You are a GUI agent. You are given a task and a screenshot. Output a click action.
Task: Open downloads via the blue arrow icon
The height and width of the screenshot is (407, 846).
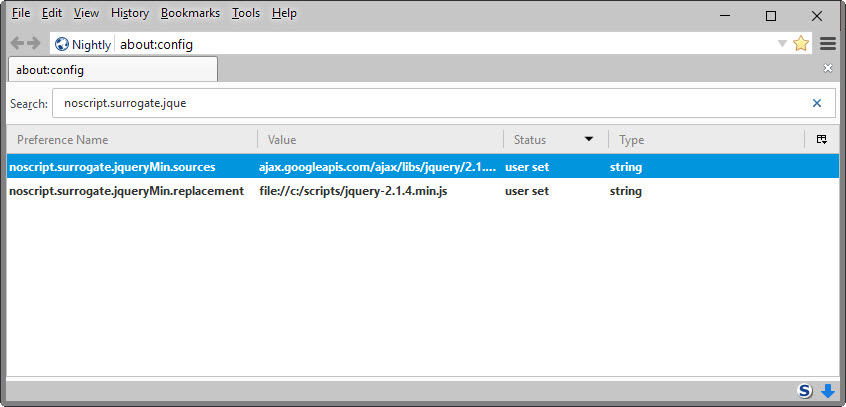tap(828, 390)
